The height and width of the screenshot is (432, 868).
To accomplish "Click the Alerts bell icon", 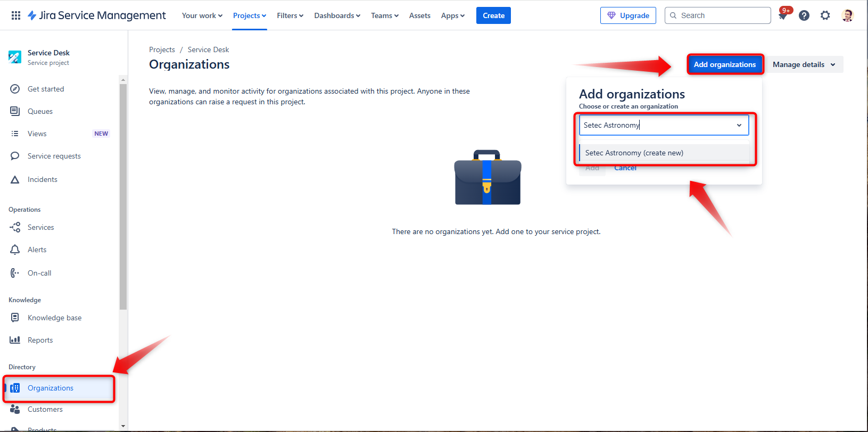I will tap(15, 250).
